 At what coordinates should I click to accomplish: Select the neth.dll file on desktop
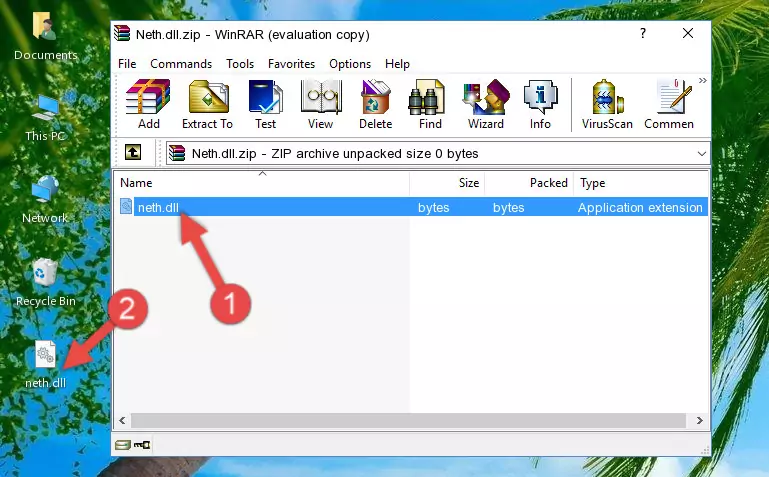pyautogui.click(x=46, y=364)
